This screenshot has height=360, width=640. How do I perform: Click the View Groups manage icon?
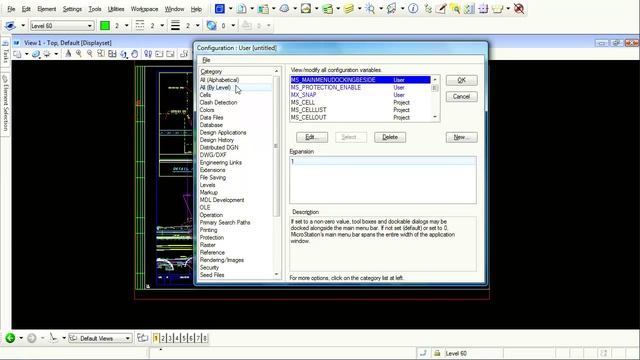[142, 338]
